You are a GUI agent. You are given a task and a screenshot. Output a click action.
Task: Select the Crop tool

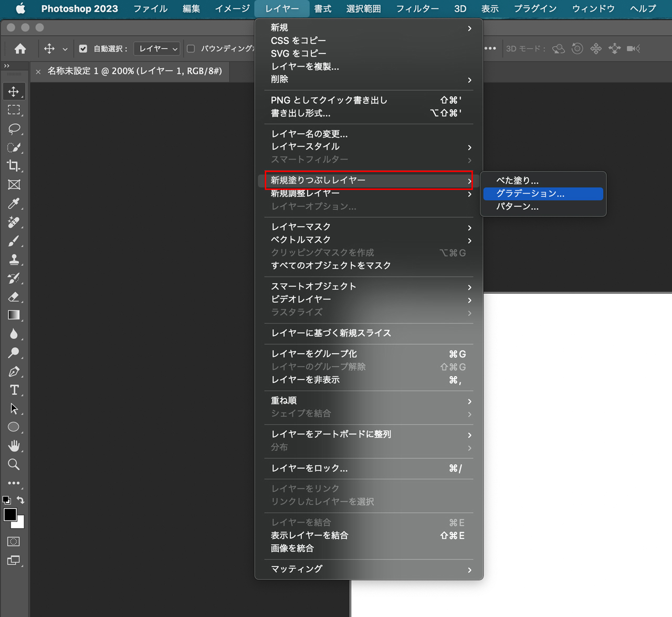pyautogui.click(x=14, y=166)
